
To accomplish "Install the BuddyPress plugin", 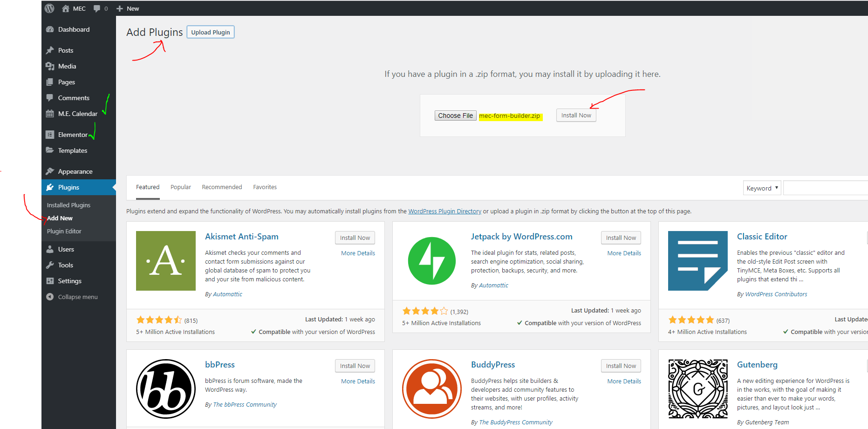I will click(621, 366).
